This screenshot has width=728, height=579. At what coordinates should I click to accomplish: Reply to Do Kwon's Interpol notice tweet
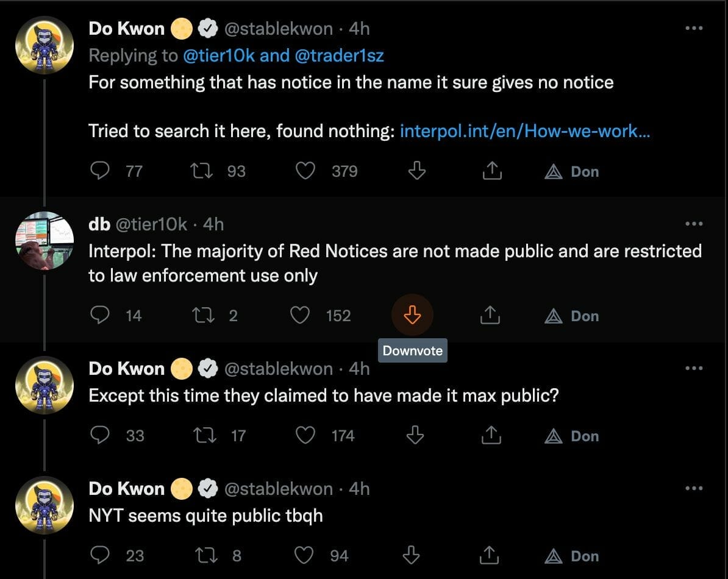point(99,171)
